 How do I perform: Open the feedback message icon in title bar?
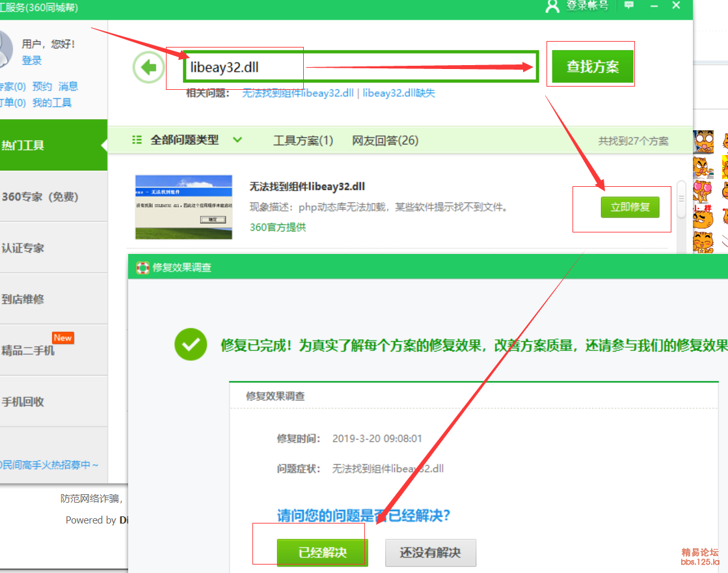tap(628, 5)
